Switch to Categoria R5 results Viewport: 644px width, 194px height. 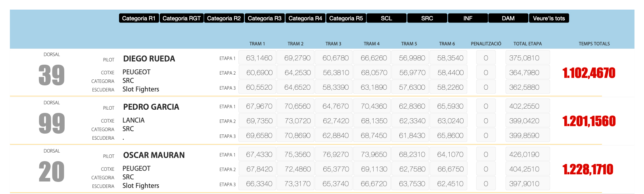[346, 18]
